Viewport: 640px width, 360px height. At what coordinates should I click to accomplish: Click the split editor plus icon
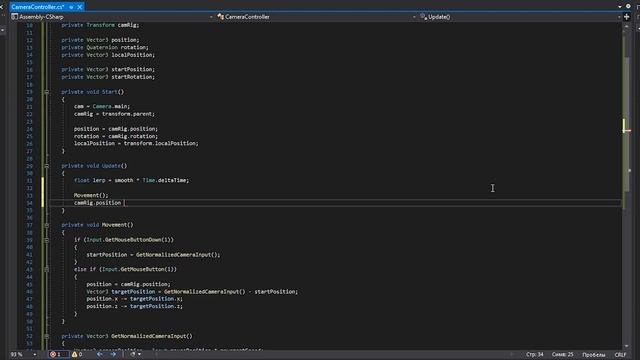coord(627,17)
